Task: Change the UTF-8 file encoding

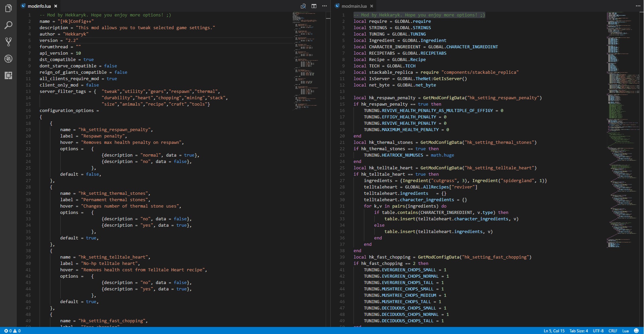Action: (x=598, y=331)
